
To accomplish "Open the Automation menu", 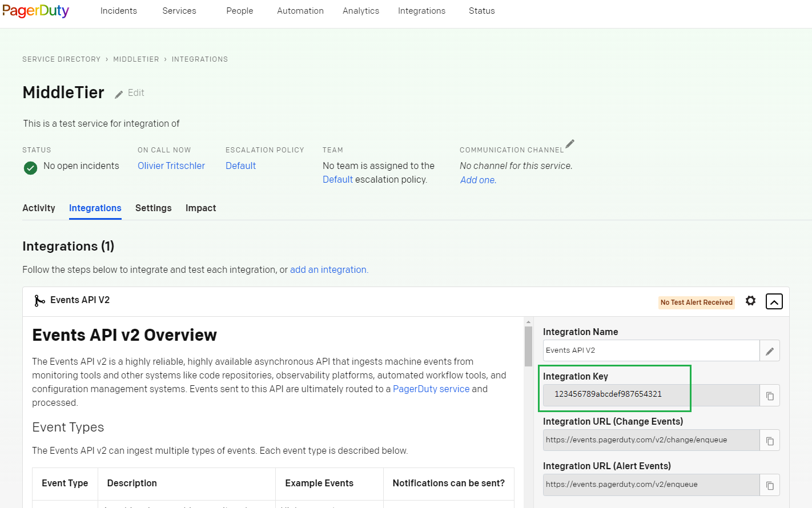I will 300,11.
